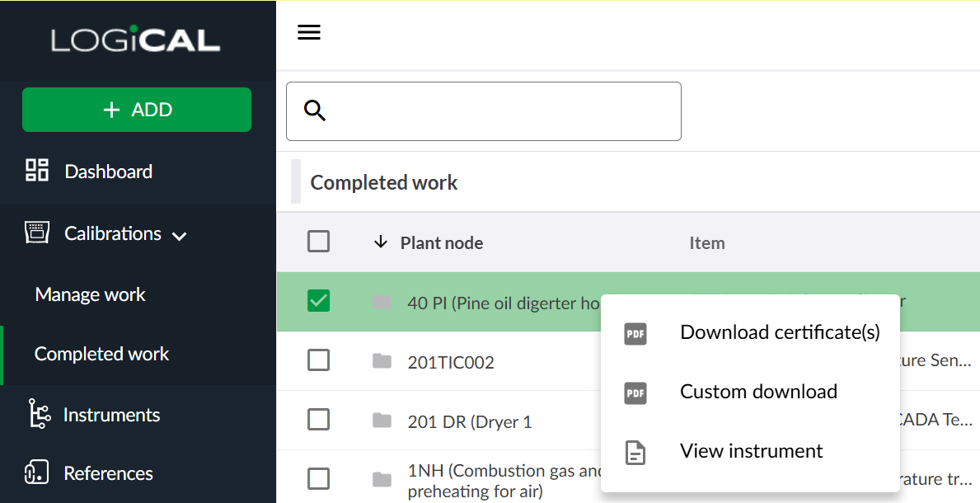Screen dimensions: 980x503
Task: Click the folder icon next to 201TIC002
Action: (382, 361)
